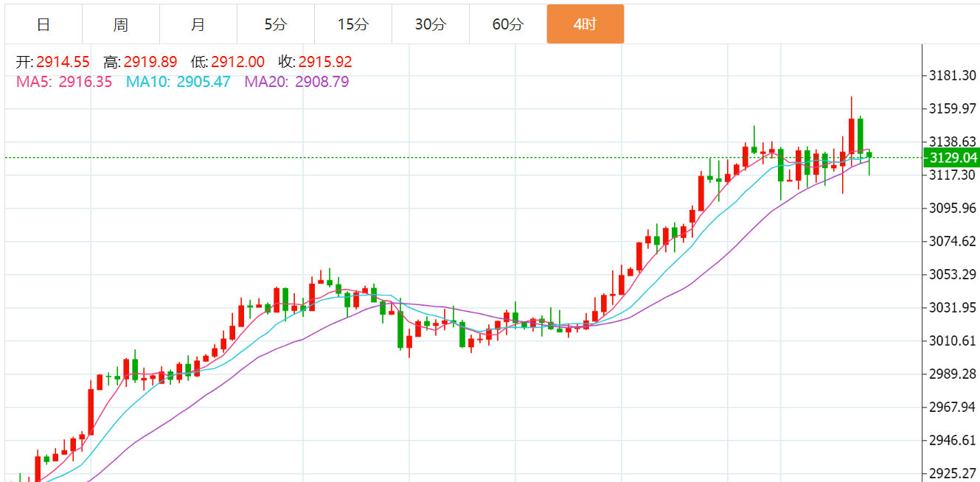Click the 3095.96 price axis label
980x482 pixels.
pos(953,208)
